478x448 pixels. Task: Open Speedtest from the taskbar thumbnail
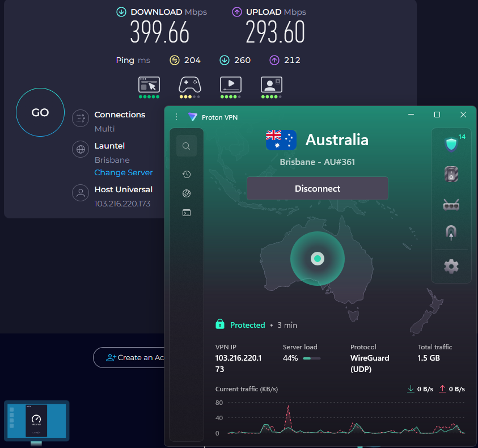pyautogui.click(x=36, y=421)
